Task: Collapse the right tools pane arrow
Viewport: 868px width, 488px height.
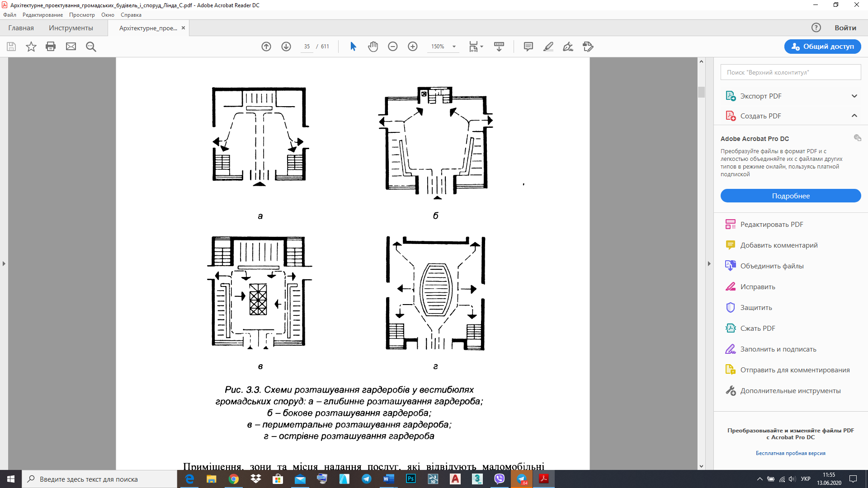Action: [709, 263]
